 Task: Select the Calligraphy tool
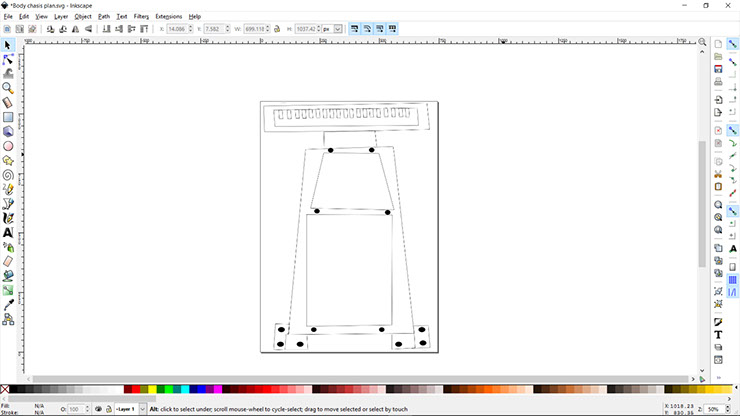click(8, 218)
